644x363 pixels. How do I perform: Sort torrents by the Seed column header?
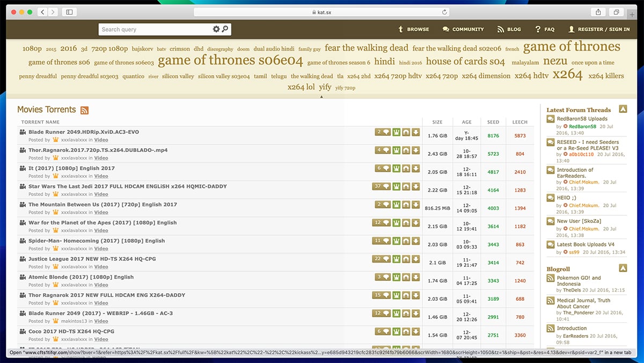493,122
